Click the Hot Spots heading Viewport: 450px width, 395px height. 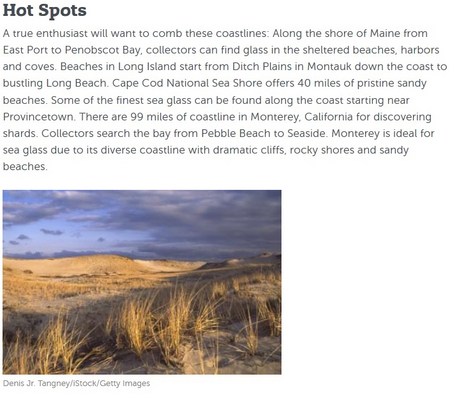click(x=45, y=10)
